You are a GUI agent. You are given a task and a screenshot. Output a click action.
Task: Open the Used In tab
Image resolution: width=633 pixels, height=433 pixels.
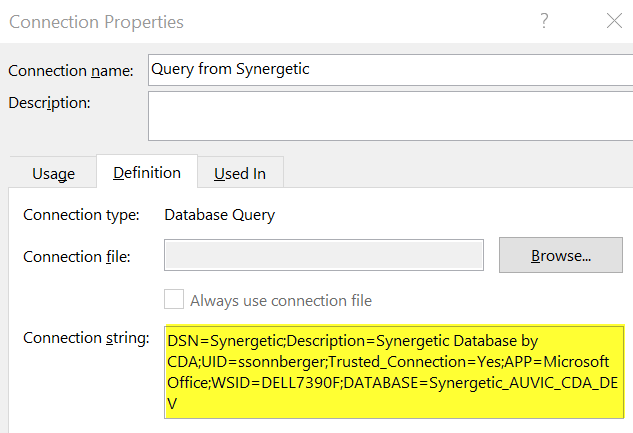240,174
